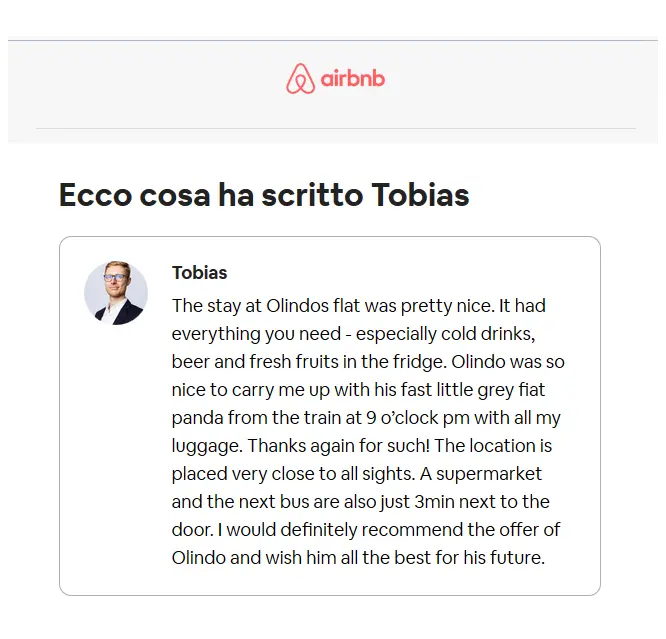
Task: Click the Airbnb Bélo logo symbol
Action: [x=300, y=79]
